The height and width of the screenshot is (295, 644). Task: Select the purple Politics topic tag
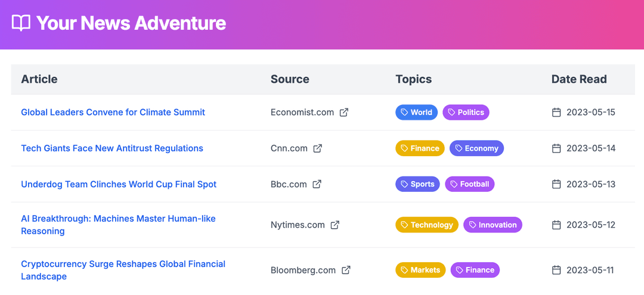pos(466,113)
